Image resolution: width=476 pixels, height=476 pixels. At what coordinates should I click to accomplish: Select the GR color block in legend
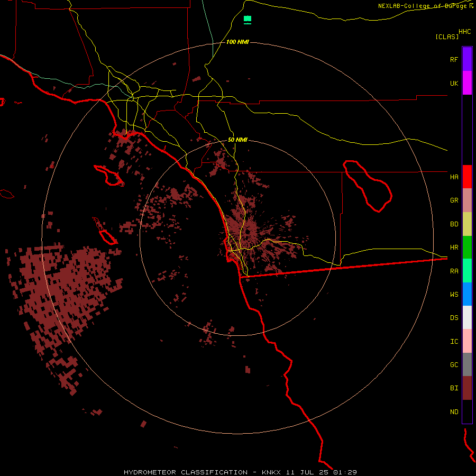click(x=467, y=200)
